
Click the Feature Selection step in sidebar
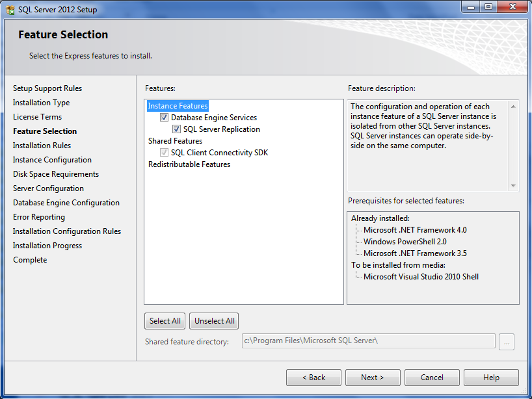(45, 131)
